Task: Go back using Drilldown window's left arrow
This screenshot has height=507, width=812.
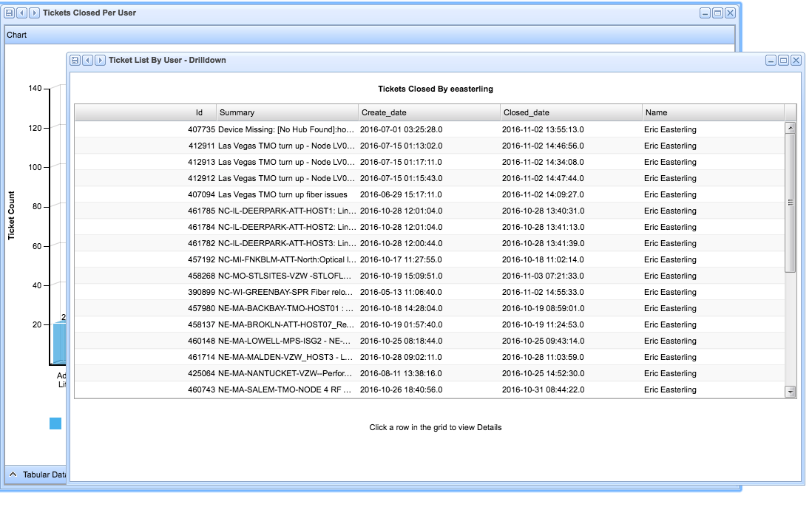Action: pyautogui.click(x=87, y=60)
